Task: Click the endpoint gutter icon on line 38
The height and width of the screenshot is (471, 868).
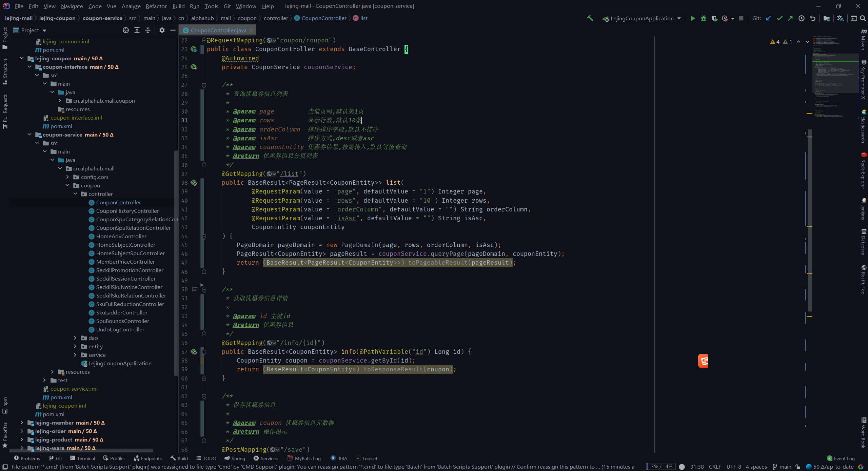Action: (x=194, y=183)
